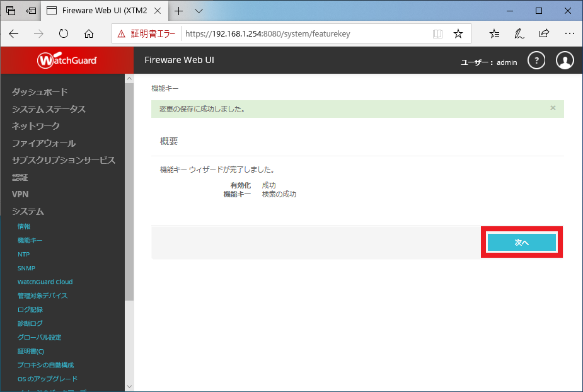This screenshot has width=583, height=392.
Task: Expand the ファイアウォール menu
Action: (44, 143)
